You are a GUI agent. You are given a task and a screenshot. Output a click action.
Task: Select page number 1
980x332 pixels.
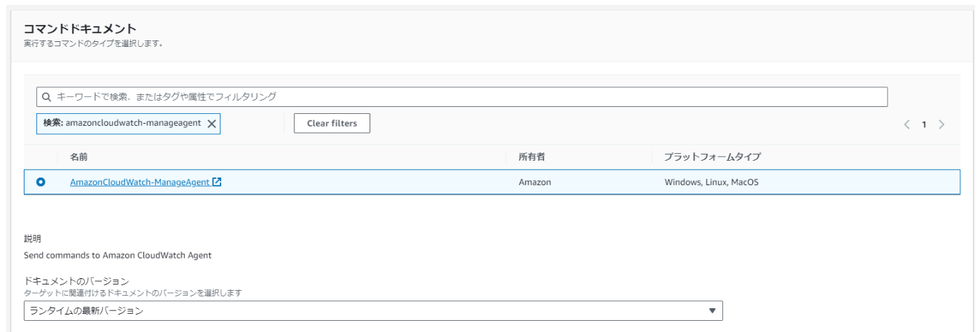tap(924, 124)
